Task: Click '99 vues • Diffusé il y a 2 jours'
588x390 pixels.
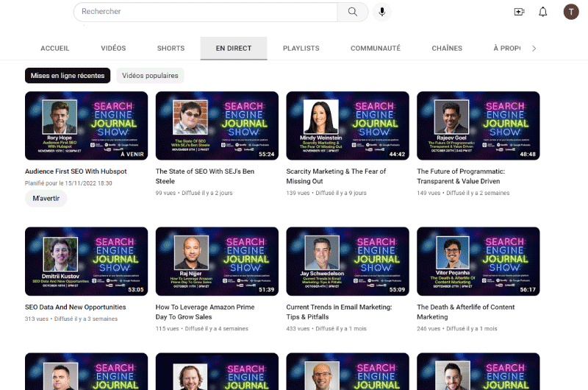Action: pyautogui.click(x=194, y=193)
